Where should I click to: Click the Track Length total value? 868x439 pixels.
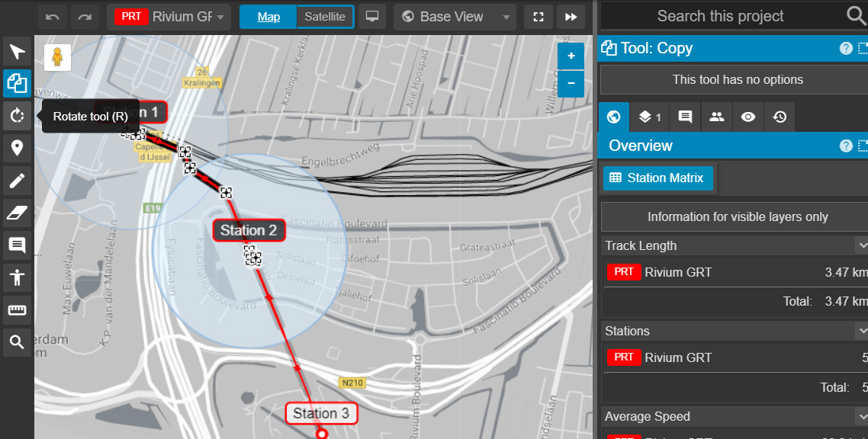(847, 301)
